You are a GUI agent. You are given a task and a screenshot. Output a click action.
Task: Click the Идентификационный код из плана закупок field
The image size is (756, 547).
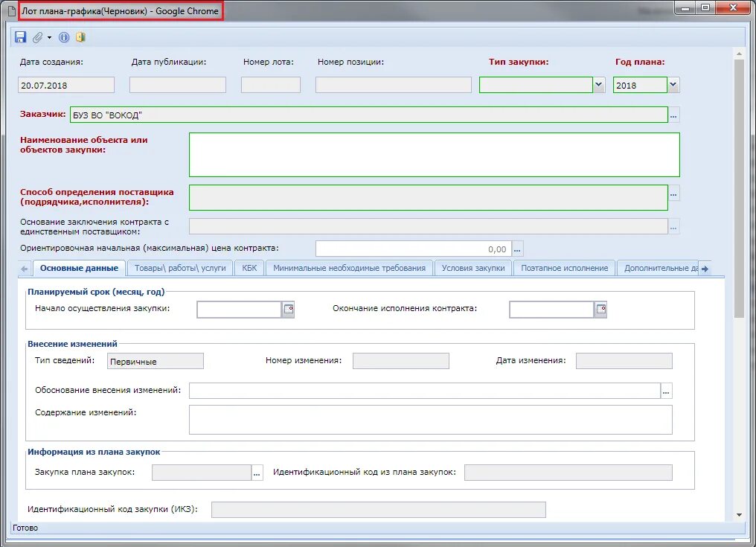point(568,473)
